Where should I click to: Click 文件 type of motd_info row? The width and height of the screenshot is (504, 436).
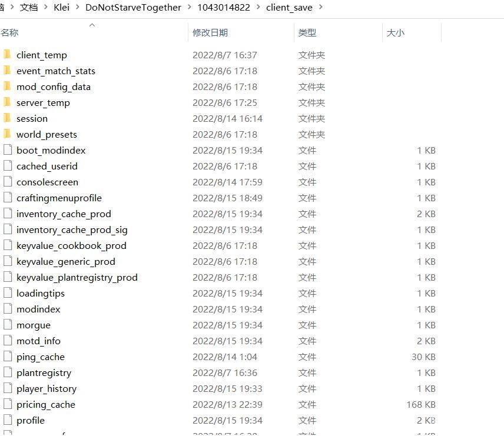click(307, 341)
